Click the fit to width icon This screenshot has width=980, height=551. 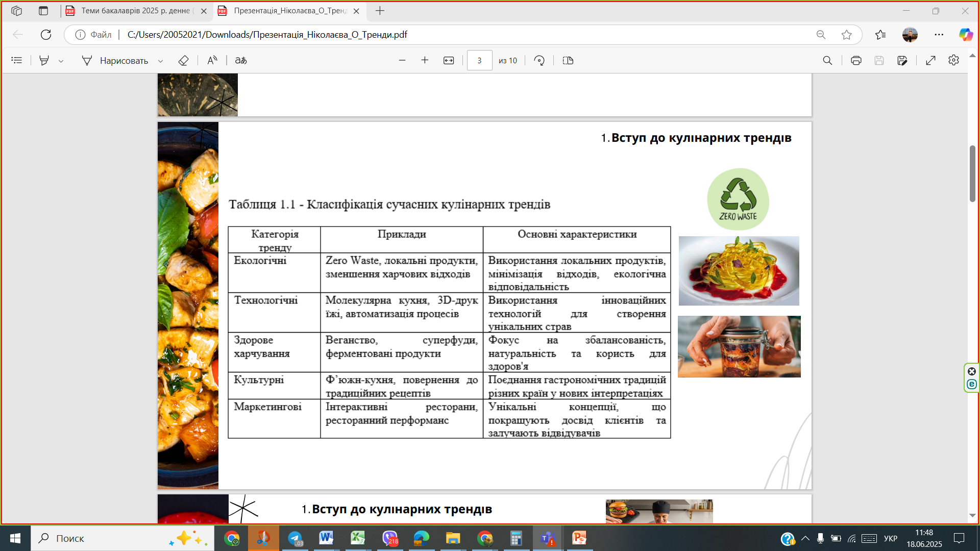[449, 61]
